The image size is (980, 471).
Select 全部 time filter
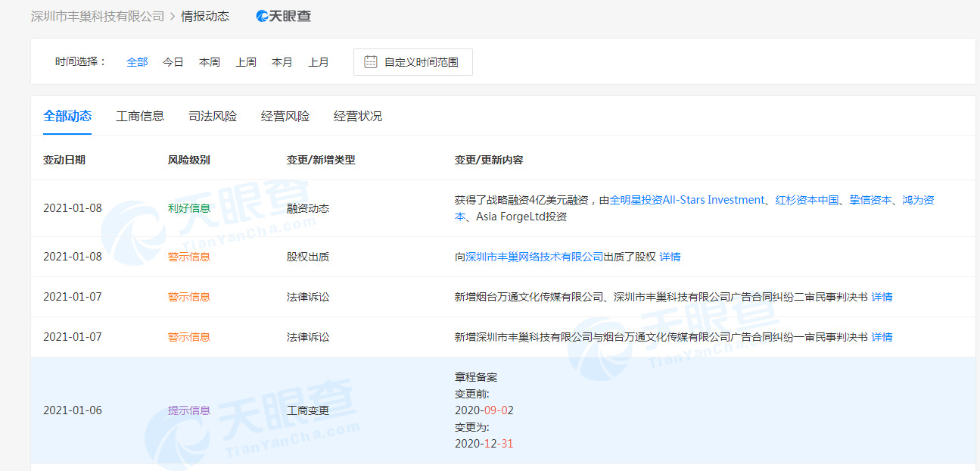pyautogui.click(x=137, y=62)
